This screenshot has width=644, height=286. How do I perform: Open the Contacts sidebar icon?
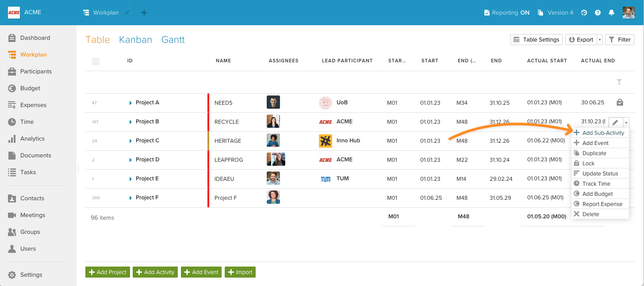click(12, 198)
